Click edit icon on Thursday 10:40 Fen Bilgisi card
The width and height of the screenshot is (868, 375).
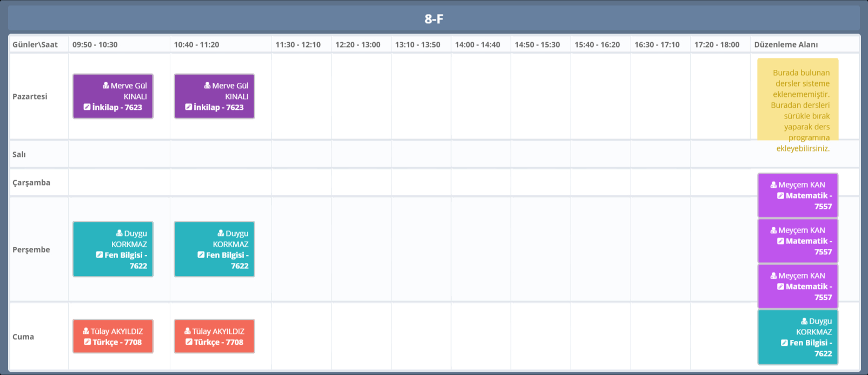tap(201, 255)
